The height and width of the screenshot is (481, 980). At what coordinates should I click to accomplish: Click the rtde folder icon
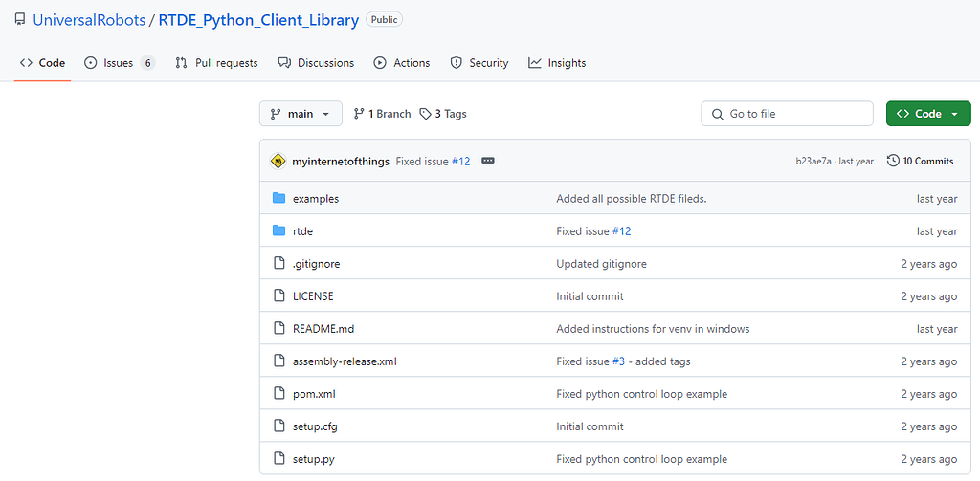click(x=279, y=231)
